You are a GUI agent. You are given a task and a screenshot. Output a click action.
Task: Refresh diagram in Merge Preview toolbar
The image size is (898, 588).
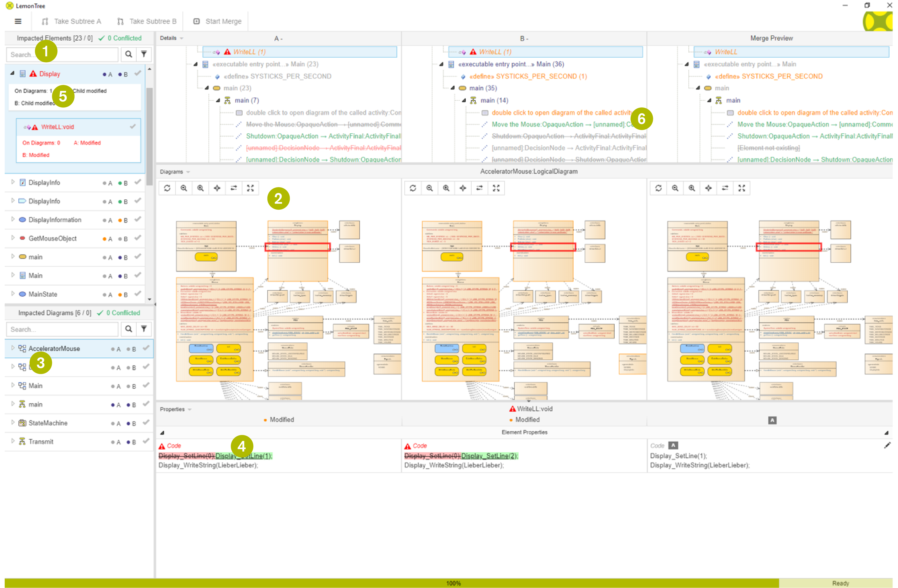click(658, 188)
